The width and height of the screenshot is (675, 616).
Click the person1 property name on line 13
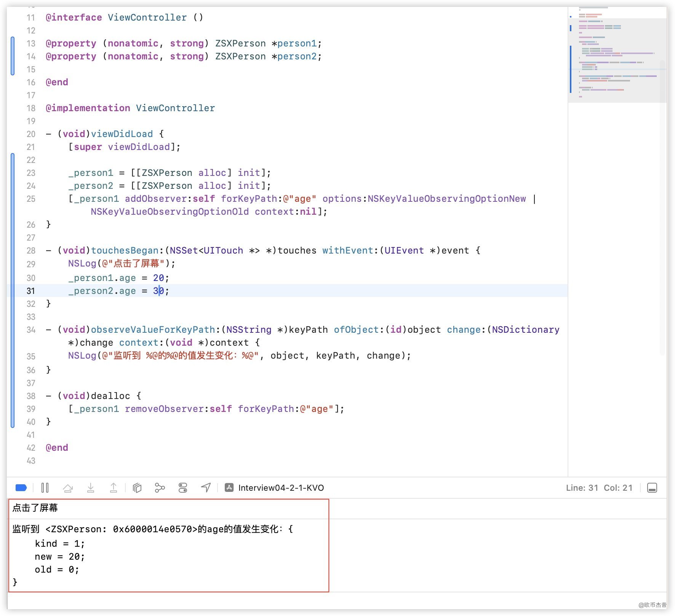click(x=297, y=43)
